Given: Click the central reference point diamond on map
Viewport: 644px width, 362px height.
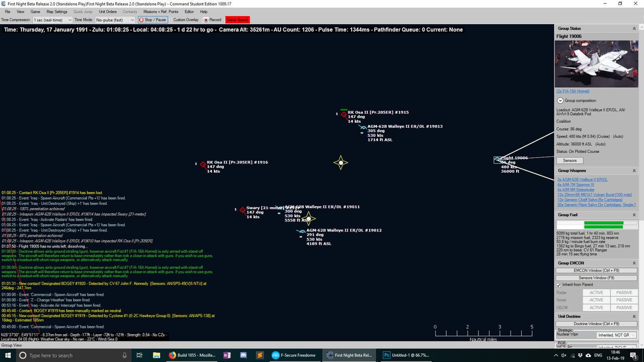Looking at the screenshot, I should point(341,162).
